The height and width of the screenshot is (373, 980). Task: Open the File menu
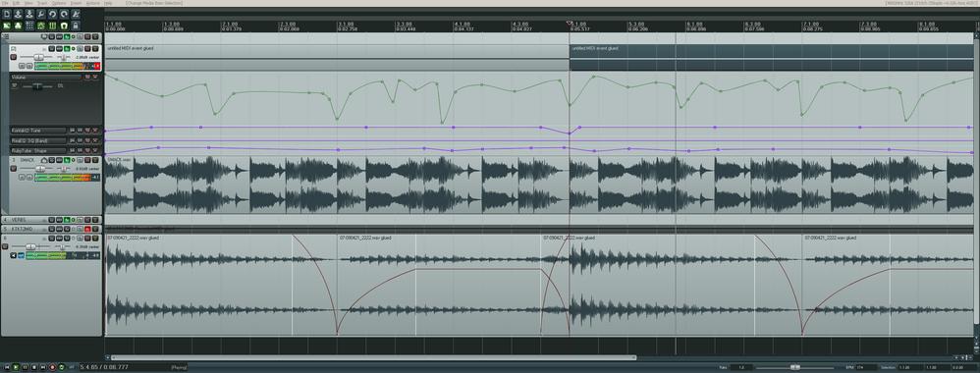point(6,3)
